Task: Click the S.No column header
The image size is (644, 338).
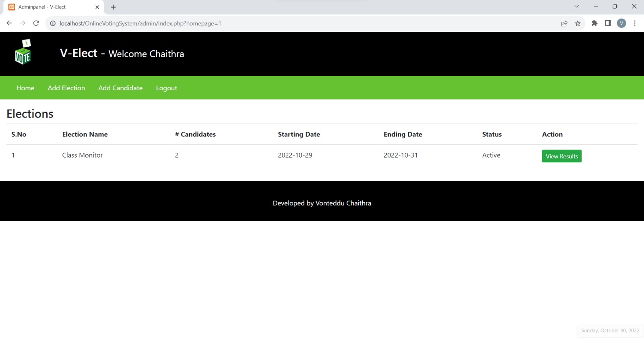Action: click(x=19, y=134)
